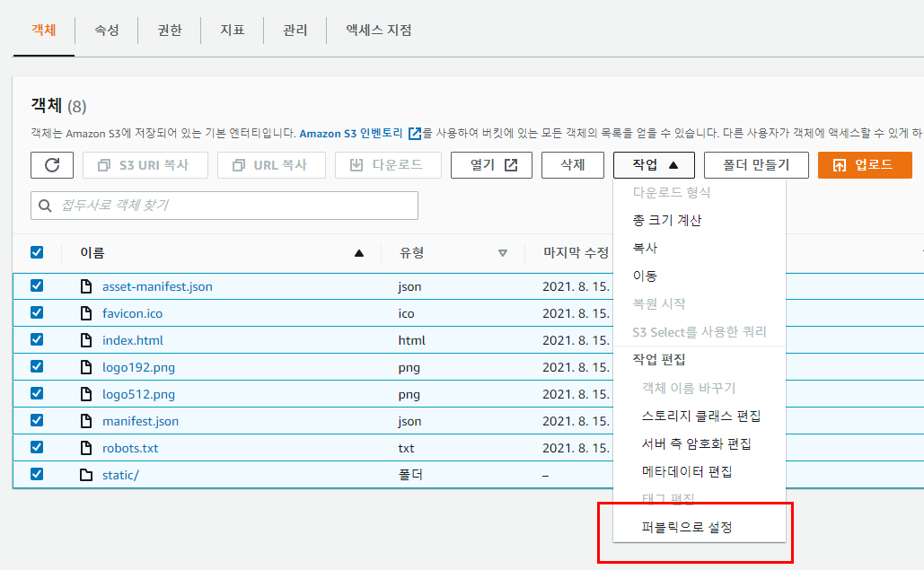This screenshot has height=570, width=924.
Task: Uncheck the robots.txt checkbox
Action: (37, 447)
